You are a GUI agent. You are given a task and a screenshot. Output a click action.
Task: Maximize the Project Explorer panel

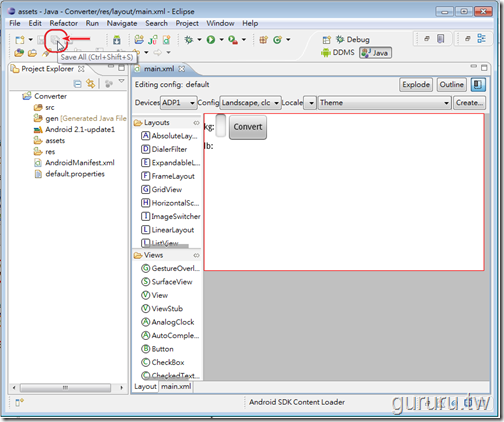click(121, 67)
